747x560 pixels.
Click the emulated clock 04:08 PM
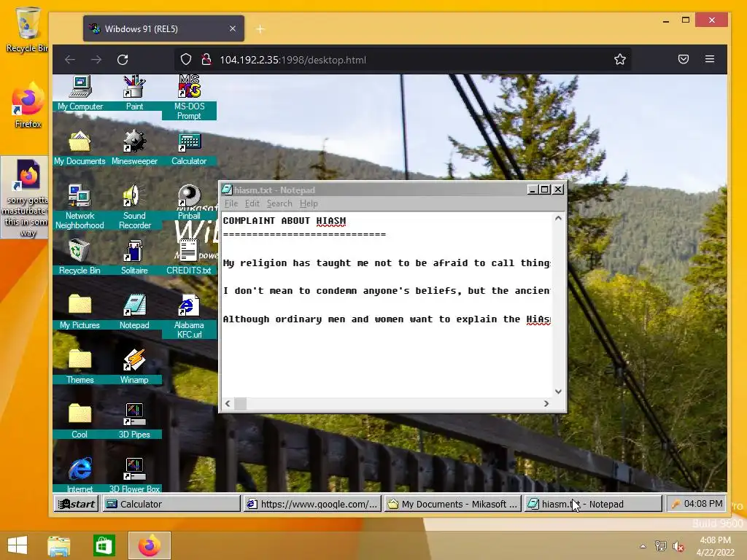pyautogui.click(x=703, y=504)
